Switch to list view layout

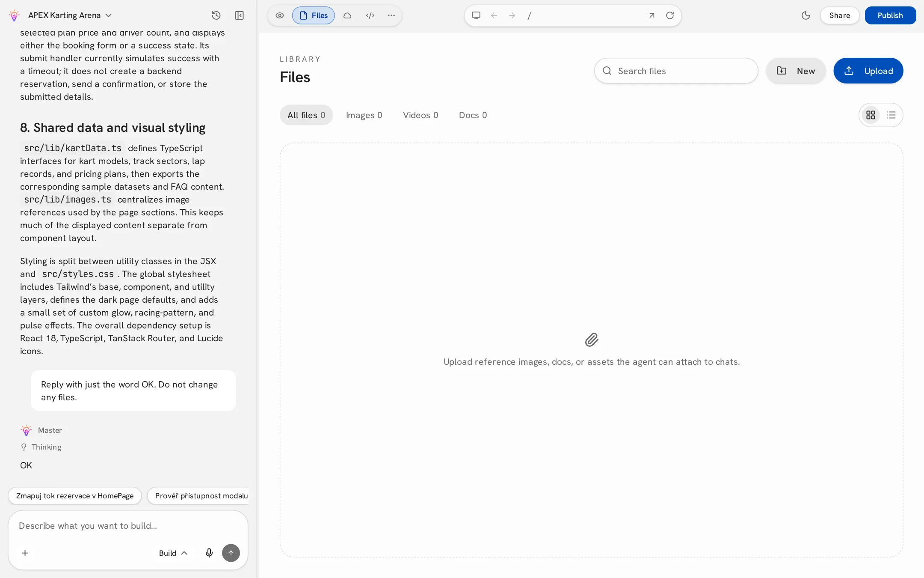[891, 115]
